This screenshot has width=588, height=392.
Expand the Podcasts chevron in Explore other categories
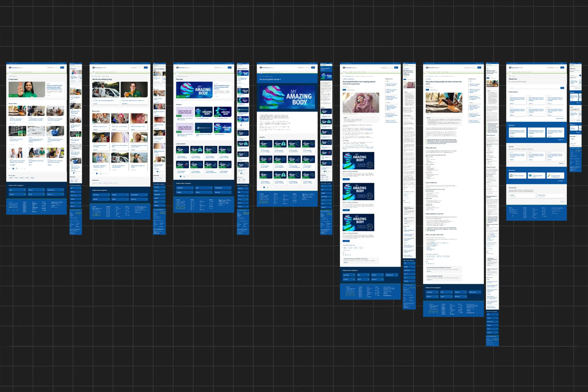[383, 275]
